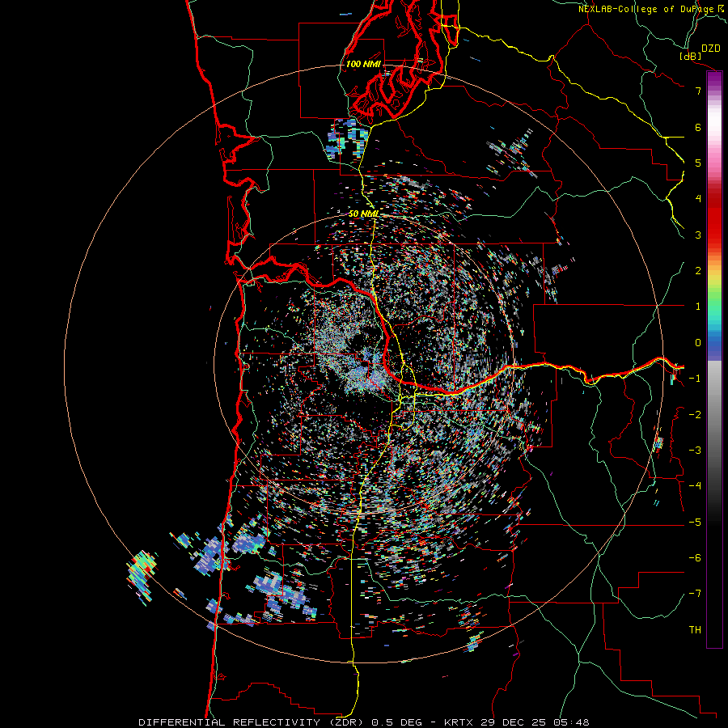
Task: Click the 'DZD' legend title
Action: [x=710, y=49]
